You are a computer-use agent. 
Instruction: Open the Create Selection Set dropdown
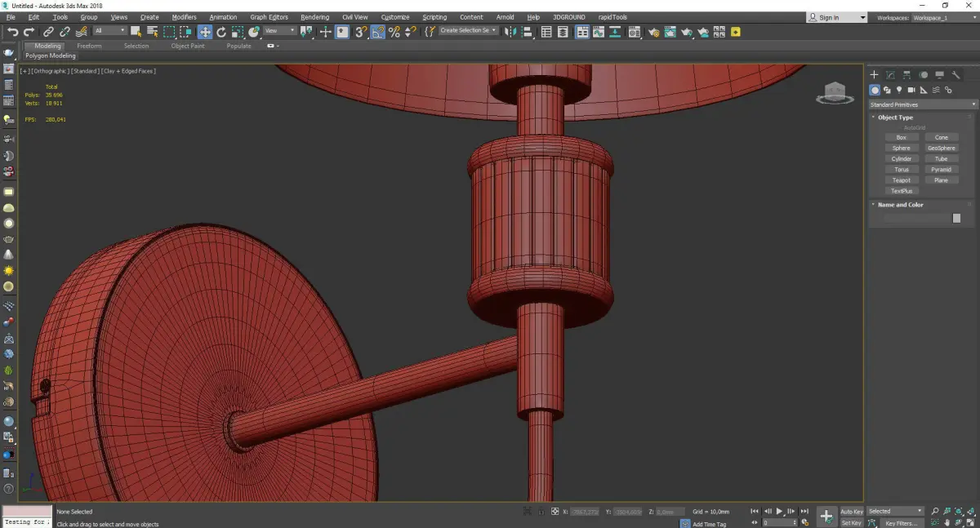point(468,31)
